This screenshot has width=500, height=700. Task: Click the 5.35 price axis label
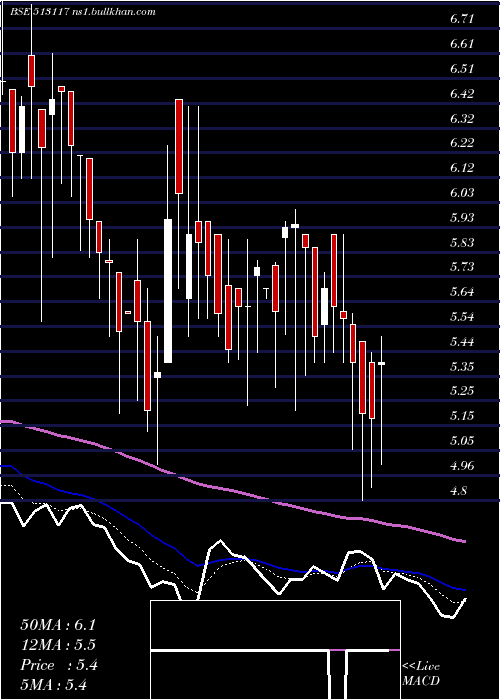click(462, 367)
